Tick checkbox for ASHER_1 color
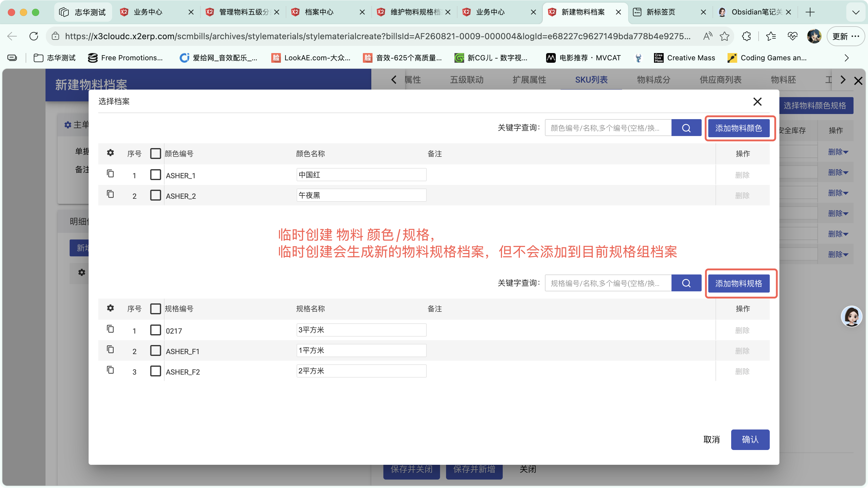868x488 pixels. coord(155,175)
